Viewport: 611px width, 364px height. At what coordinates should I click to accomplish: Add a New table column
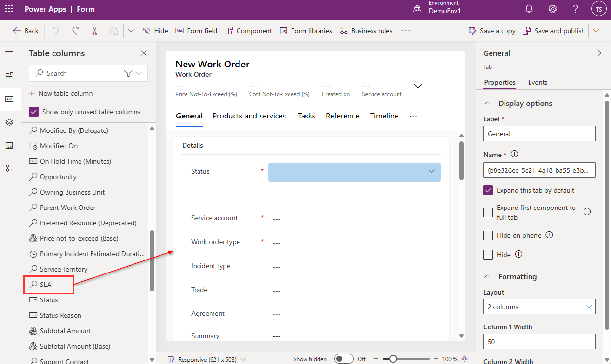61,93
